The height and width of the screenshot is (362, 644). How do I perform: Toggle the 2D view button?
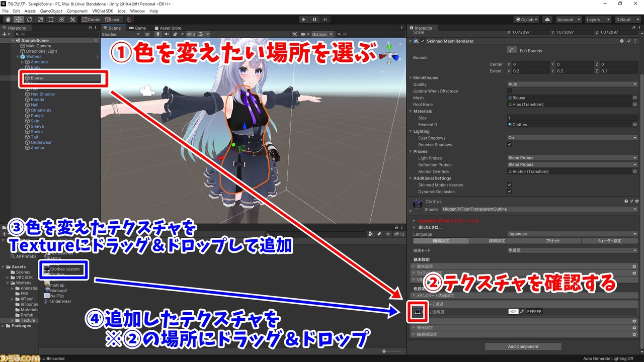pos(147,34)
